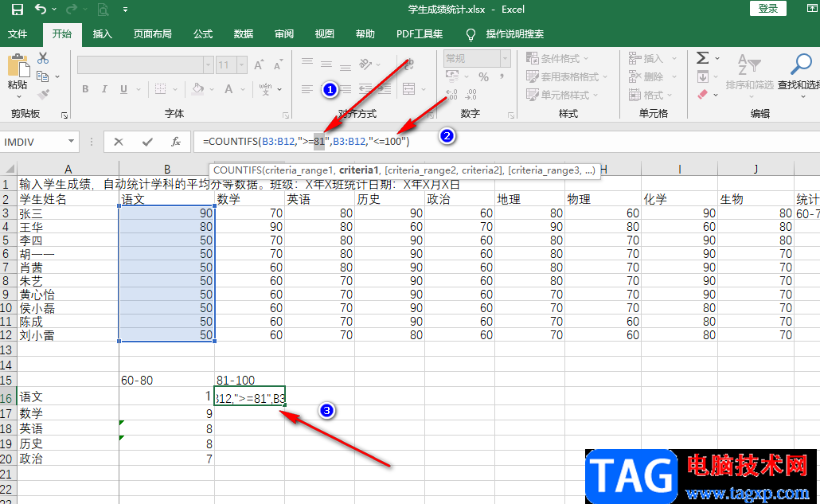Viewport: 820px width, 504px height.
Task: Click the COUNTIFS function name in the tooltip
Action: point(237,170)
